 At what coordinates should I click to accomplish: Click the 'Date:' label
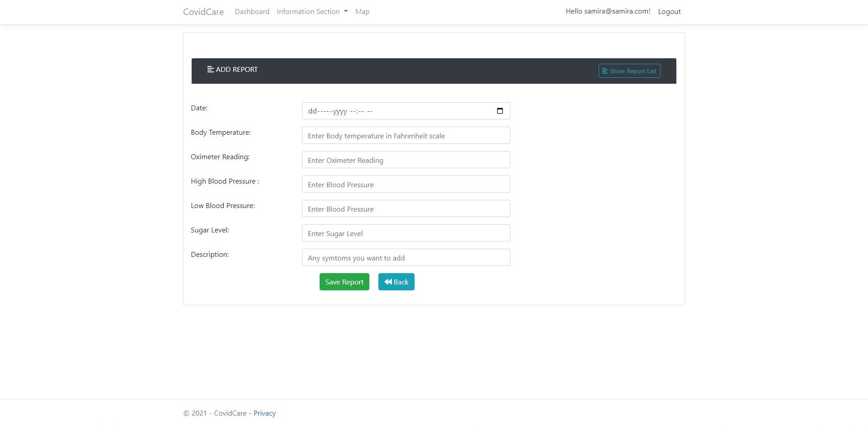pyautogui.click(x=199, y=108)
